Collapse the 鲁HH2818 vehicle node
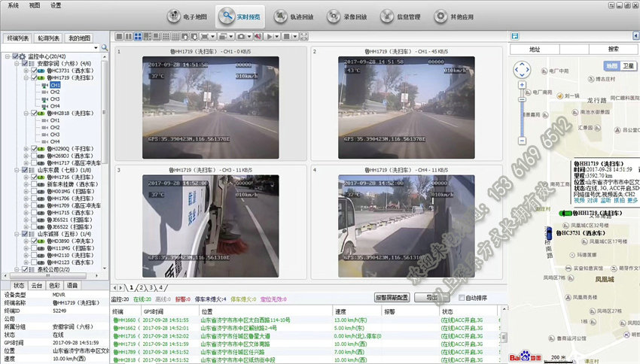This screenshot has height=364, width=640. point(26,113)
